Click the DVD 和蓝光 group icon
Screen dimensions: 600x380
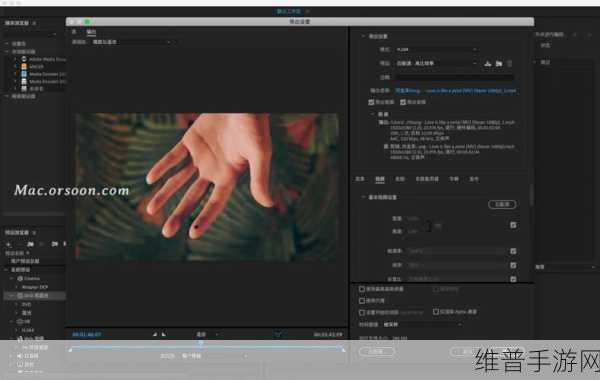(20, 296)
